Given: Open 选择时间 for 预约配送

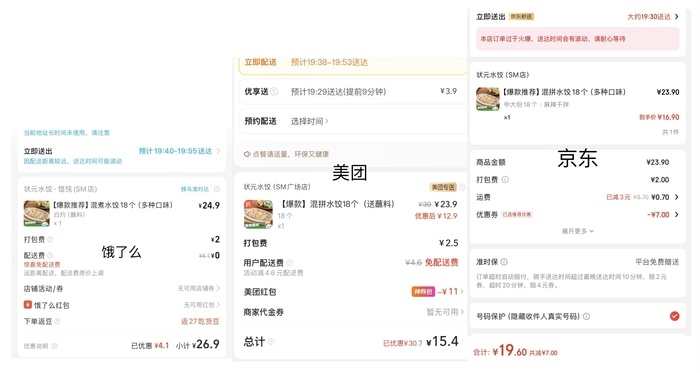Looking at the screenshot, I should (309, 121).
